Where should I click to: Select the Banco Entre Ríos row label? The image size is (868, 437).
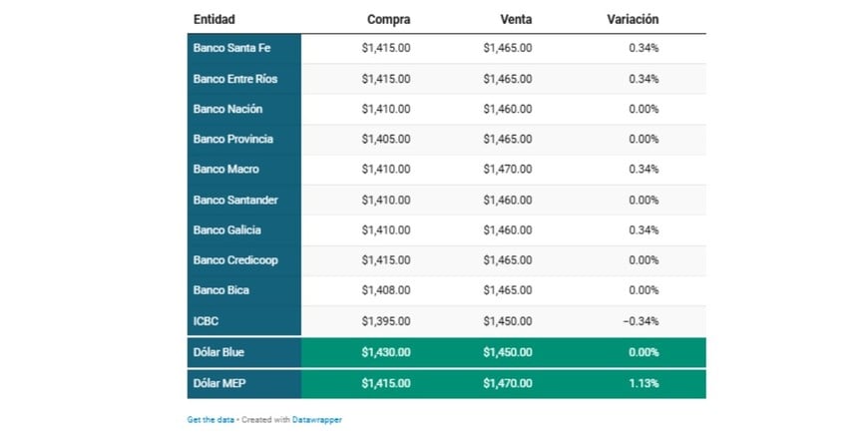click(234, 78)
